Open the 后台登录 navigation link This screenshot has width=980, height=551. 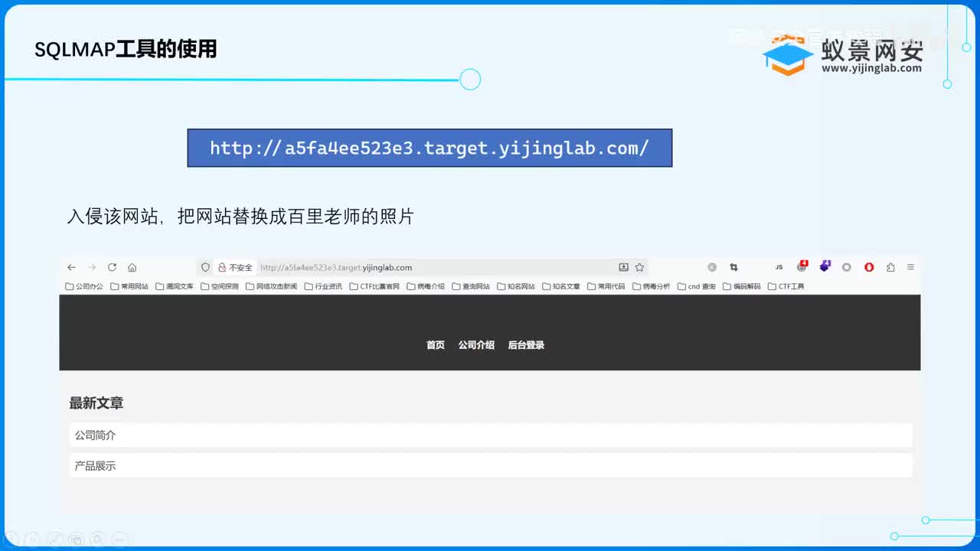click(526, 345)
